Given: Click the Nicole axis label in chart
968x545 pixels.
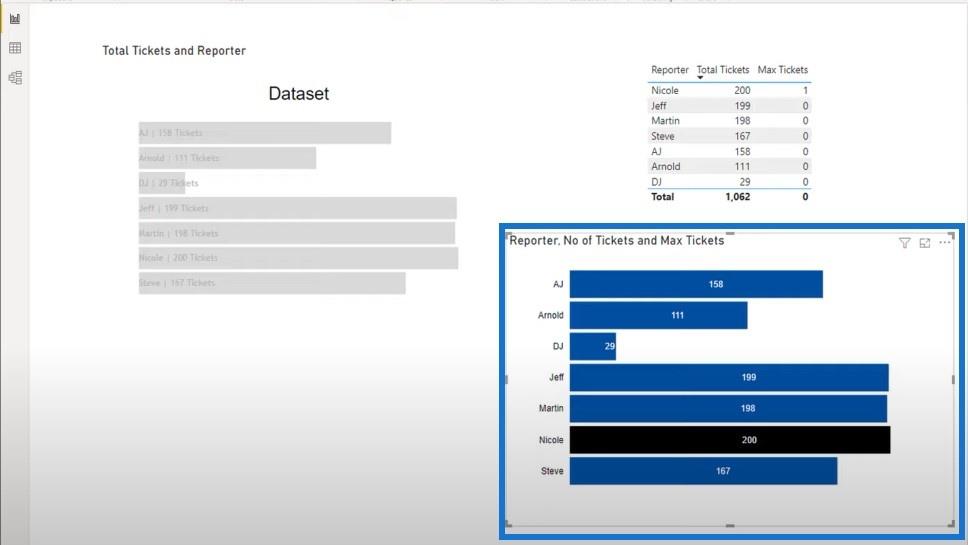Looking at the screenshot, I should click(551, 440).
